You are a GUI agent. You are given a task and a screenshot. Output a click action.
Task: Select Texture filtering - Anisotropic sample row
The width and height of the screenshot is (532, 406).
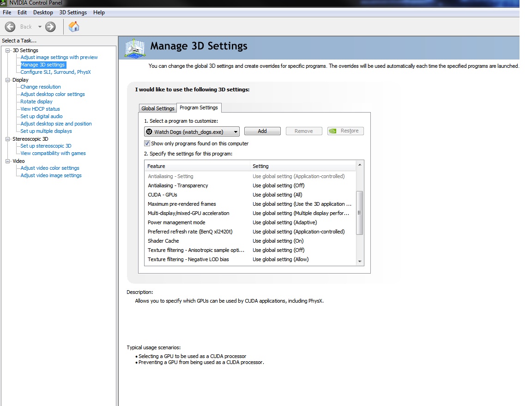point(250,250)
